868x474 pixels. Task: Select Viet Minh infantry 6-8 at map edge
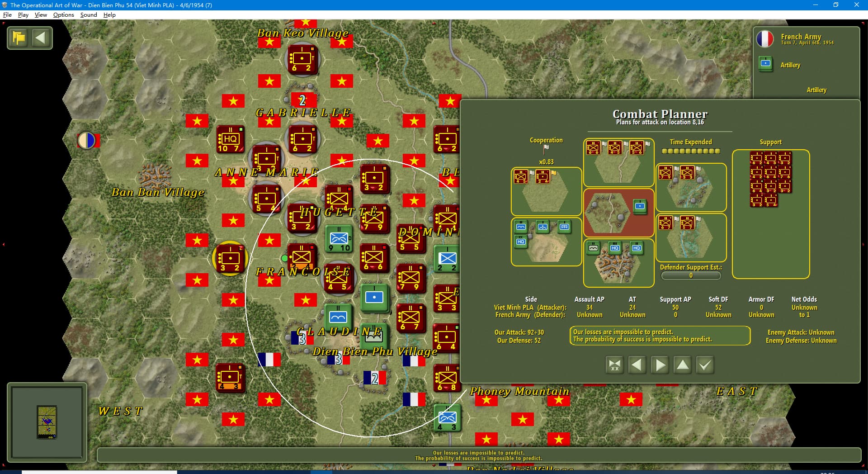(447, 378)
